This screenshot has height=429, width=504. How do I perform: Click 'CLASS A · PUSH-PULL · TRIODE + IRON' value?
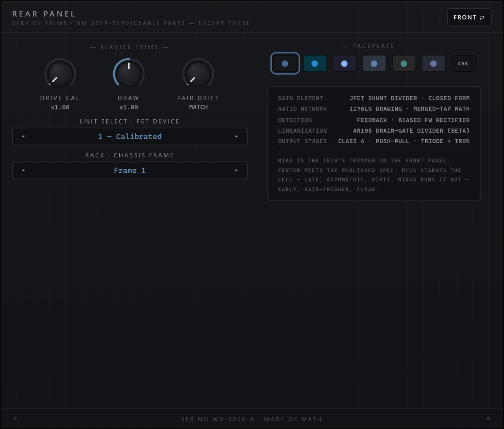tap(404, 141)
